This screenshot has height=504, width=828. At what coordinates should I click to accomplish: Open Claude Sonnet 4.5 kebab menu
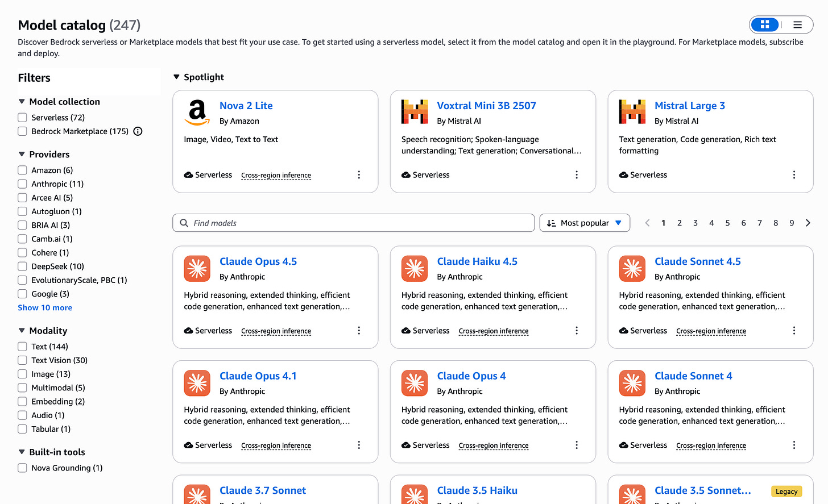pos(794,331)
